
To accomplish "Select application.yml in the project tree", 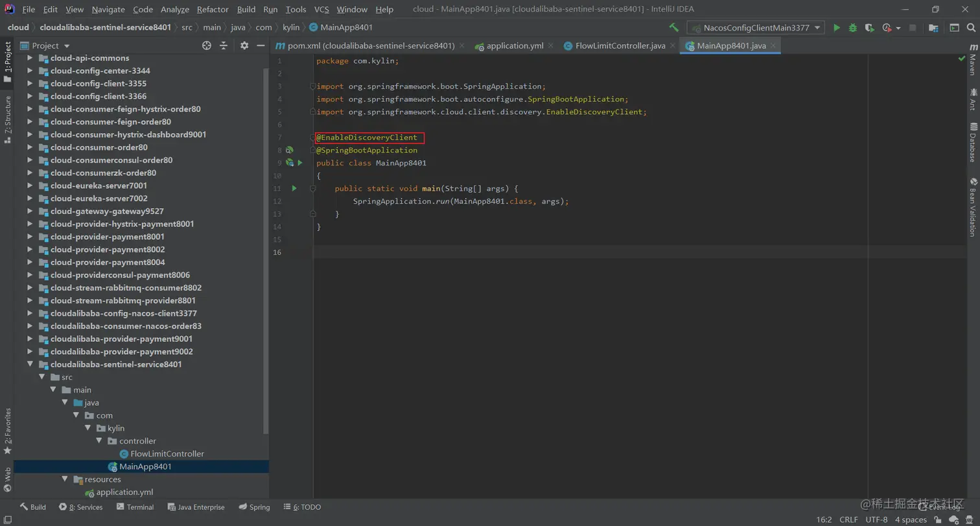I will point(124,492).
